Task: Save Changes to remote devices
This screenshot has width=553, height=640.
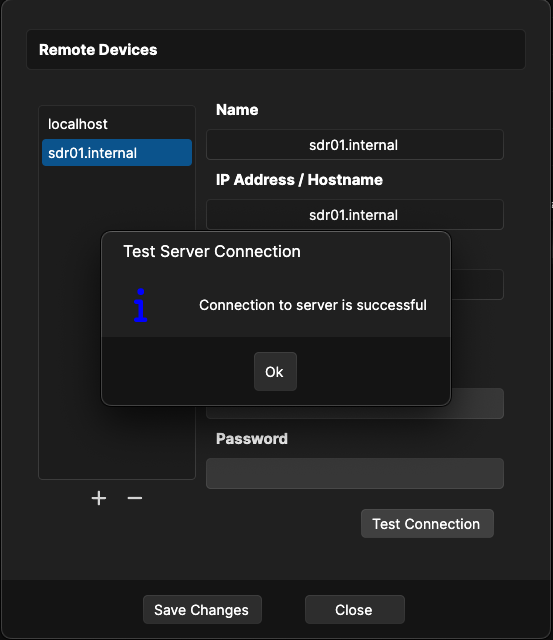Action: pyautogui.click(x=202, y=610)
